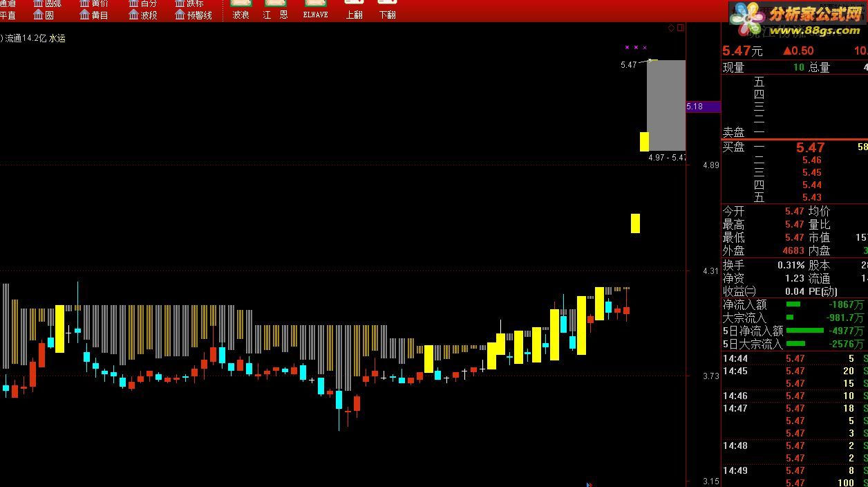Choose the 百分 percentage tool
The height and width of the screenshot is (487, 868).
click(143, 3)
